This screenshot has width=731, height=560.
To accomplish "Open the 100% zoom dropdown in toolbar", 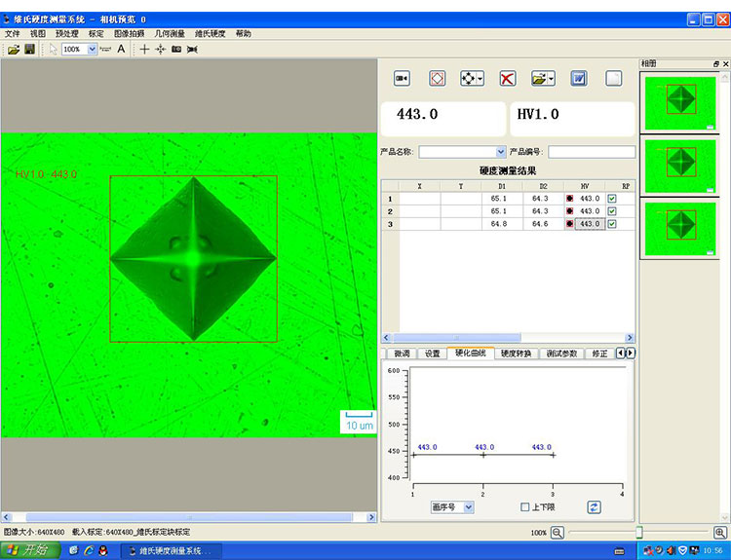I will [x=90, y=49].
